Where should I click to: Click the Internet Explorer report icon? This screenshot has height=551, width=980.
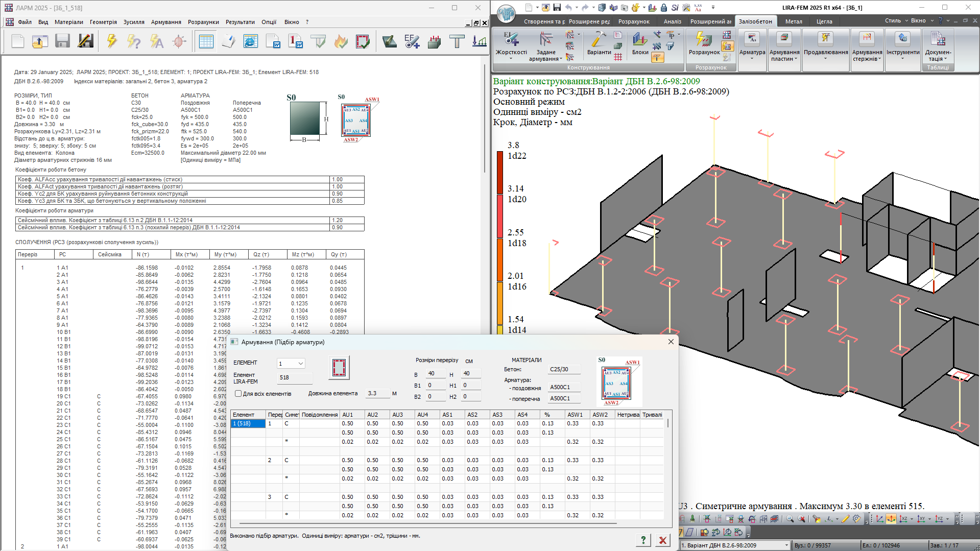coord(250,41)
